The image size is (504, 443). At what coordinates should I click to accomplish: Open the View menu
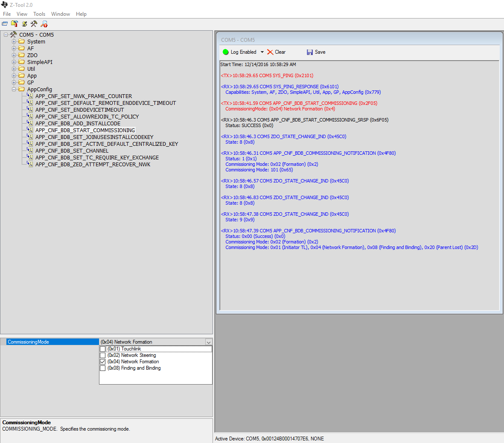click(22, 14)
